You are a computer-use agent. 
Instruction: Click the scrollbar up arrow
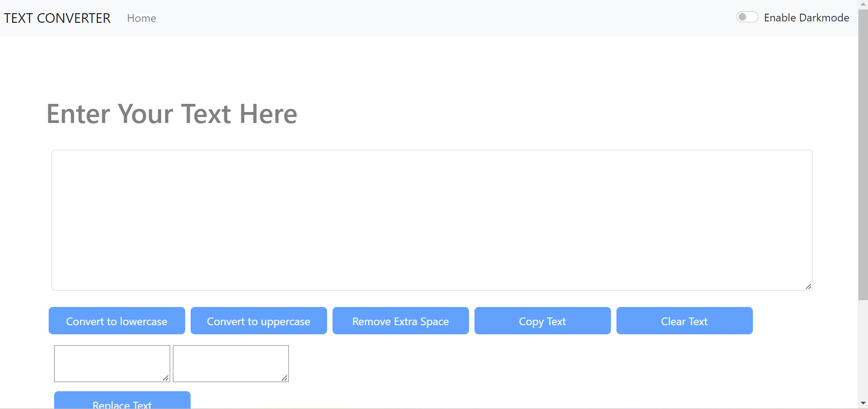(x=863, y=4)
